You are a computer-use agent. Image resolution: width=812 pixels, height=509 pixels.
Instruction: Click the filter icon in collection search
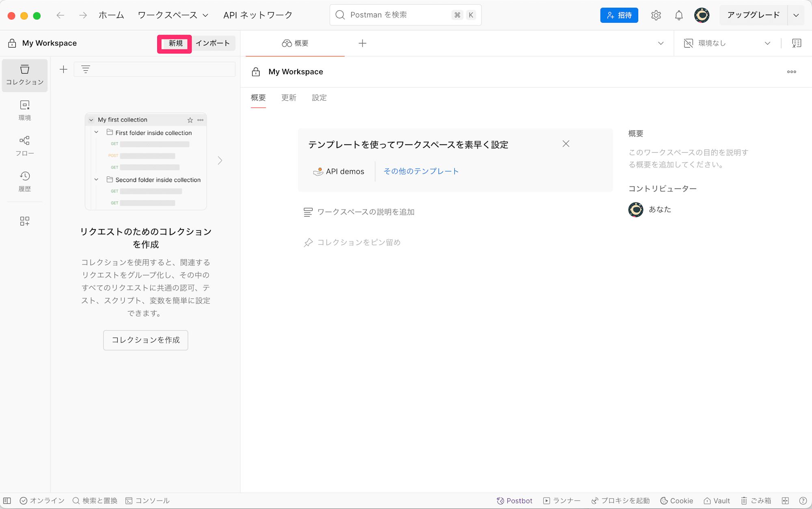pyautogui.click(x=86, y=69)
